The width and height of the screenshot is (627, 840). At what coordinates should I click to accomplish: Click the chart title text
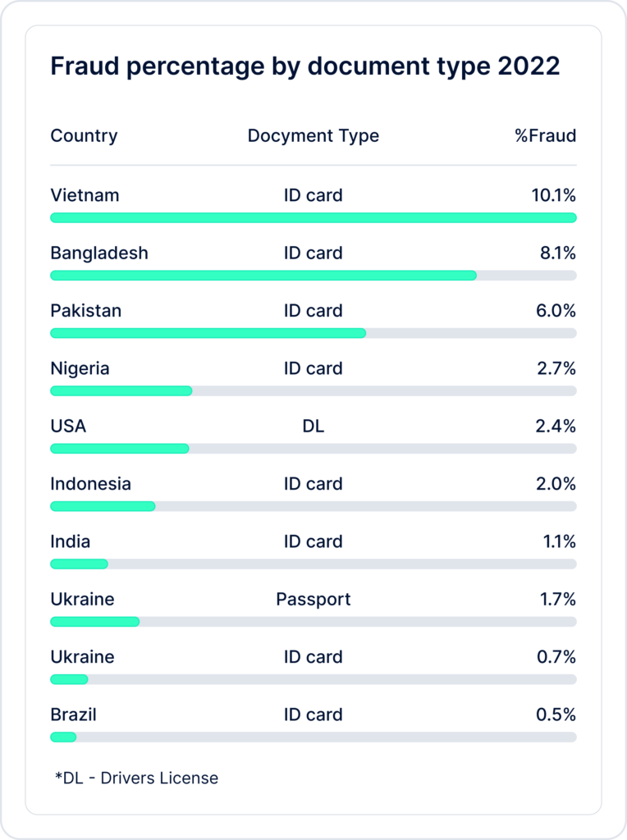click(x=305, y=67)
